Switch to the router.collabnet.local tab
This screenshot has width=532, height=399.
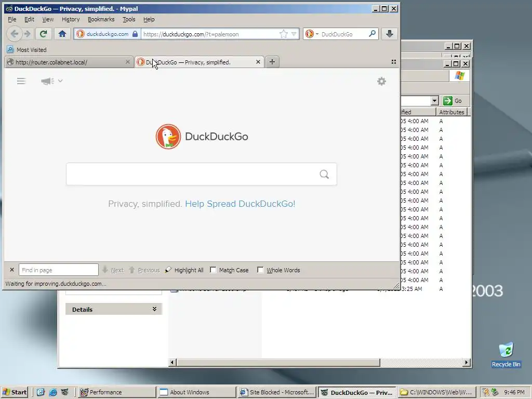click(x=68, y=62)
